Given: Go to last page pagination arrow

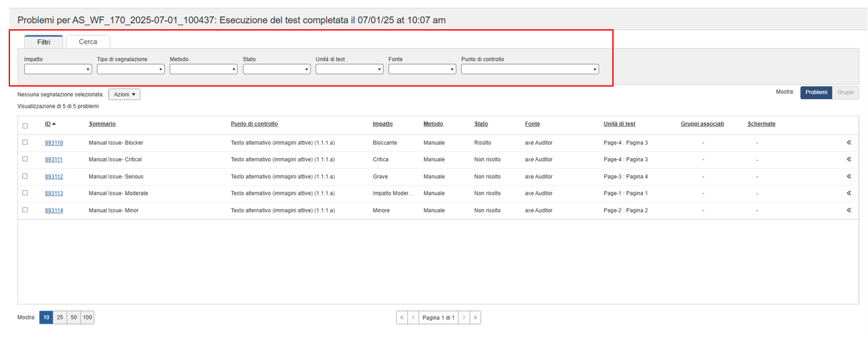Looking at the screenshot, I should coord(475,318).
